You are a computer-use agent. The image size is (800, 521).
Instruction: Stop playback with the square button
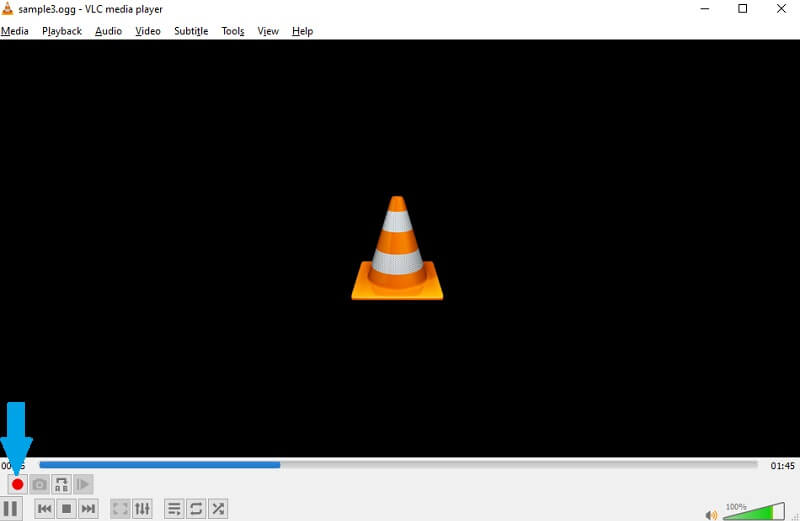click(66, 509)
